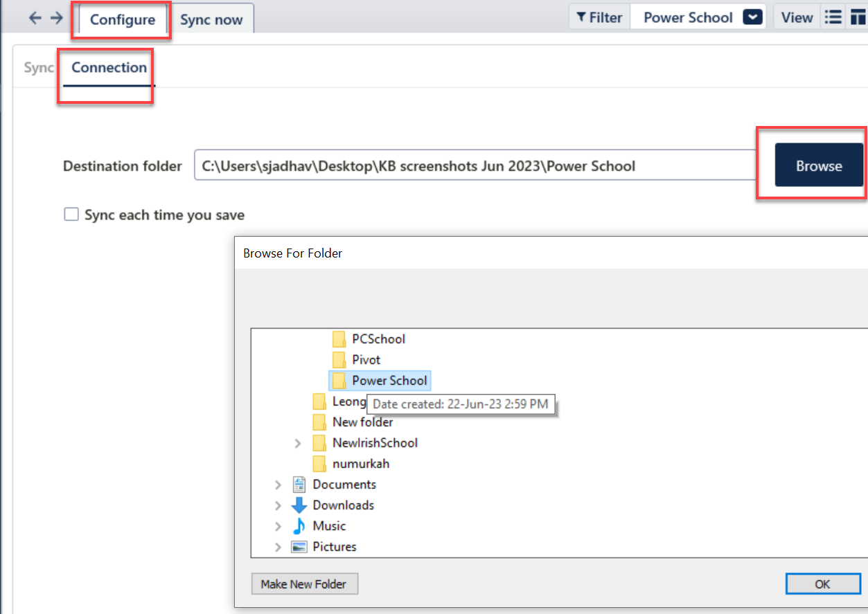Click the Power School filter value text
Viewport: 868px width, 614px height.
point(688,18)
